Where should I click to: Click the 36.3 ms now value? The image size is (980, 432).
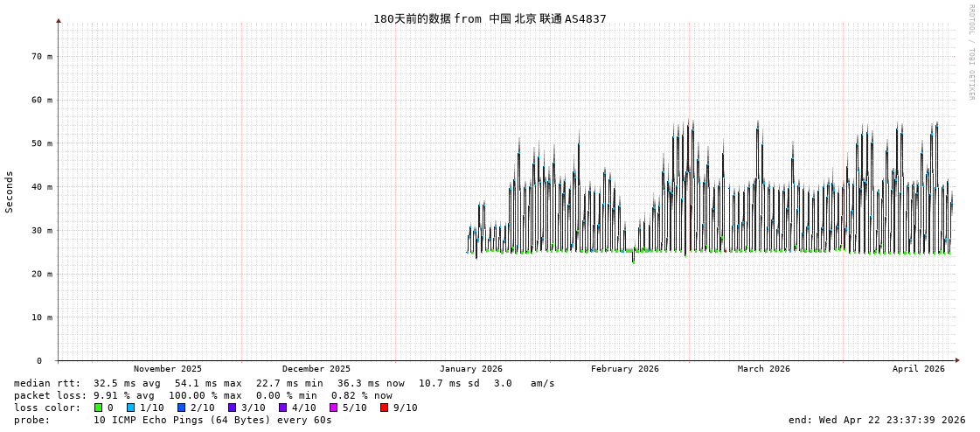371,383
